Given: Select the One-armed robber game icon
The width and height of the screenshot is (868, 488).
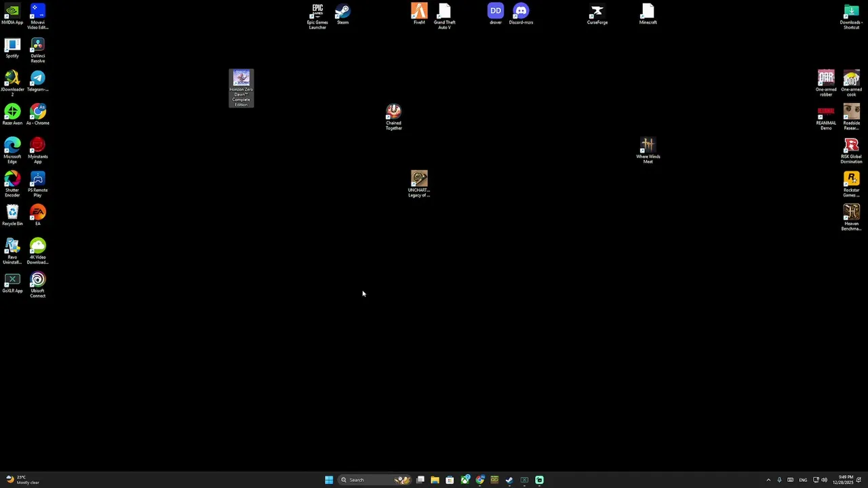Looking at the screenshot, I should [x=826, y=84].
